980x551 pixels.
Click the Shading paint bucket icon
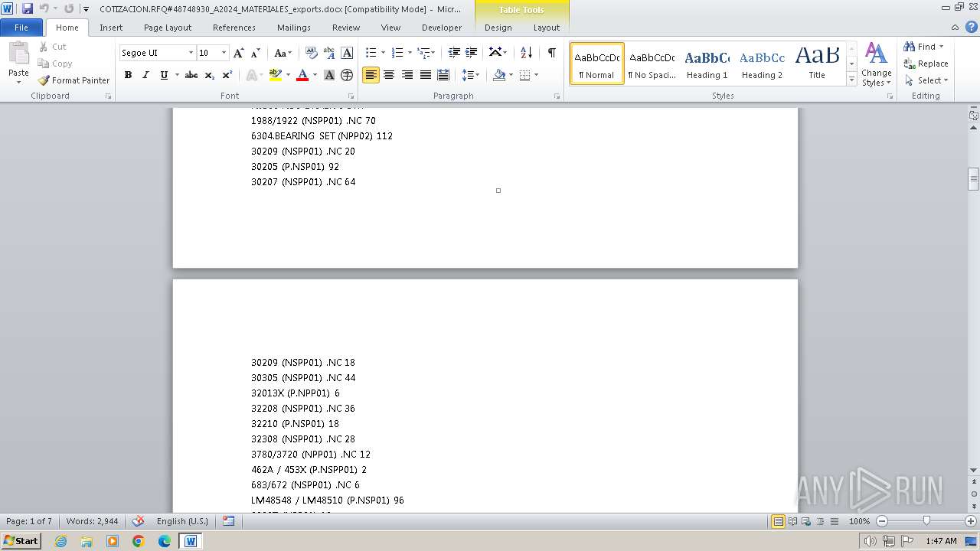pos(499,75)
